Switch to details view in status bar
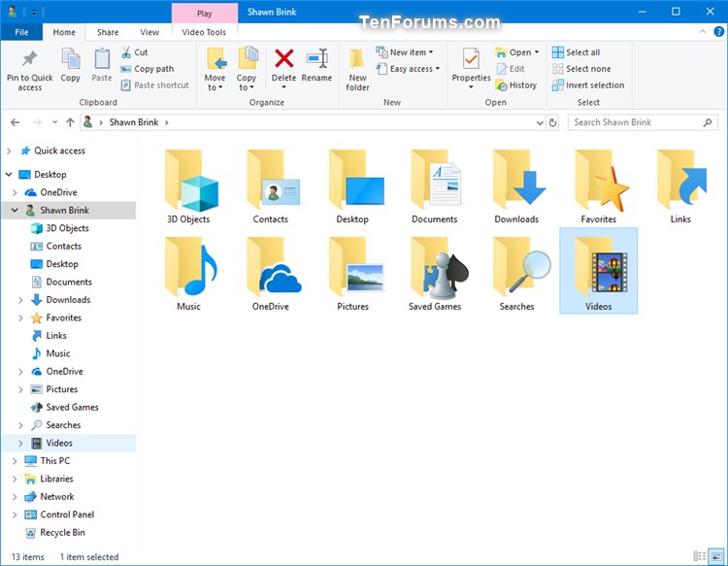This screenshot has height=566, width=728. [700, 556]
